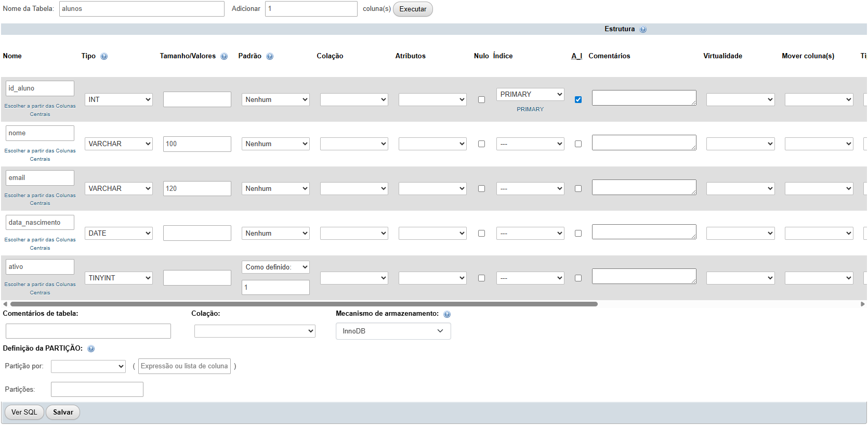Uncheck A_I checkbox for id_aluno

click(578, 99)
